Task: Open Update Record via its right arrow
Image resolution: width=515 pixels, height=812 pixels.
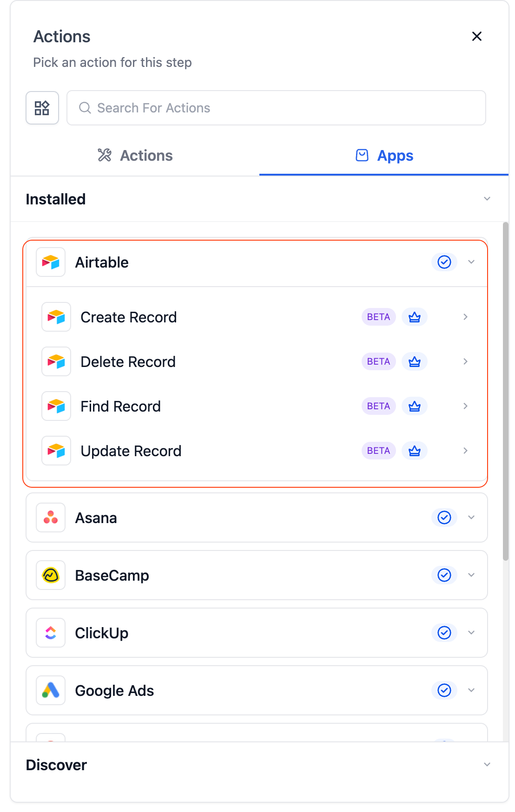Action: 465,451
